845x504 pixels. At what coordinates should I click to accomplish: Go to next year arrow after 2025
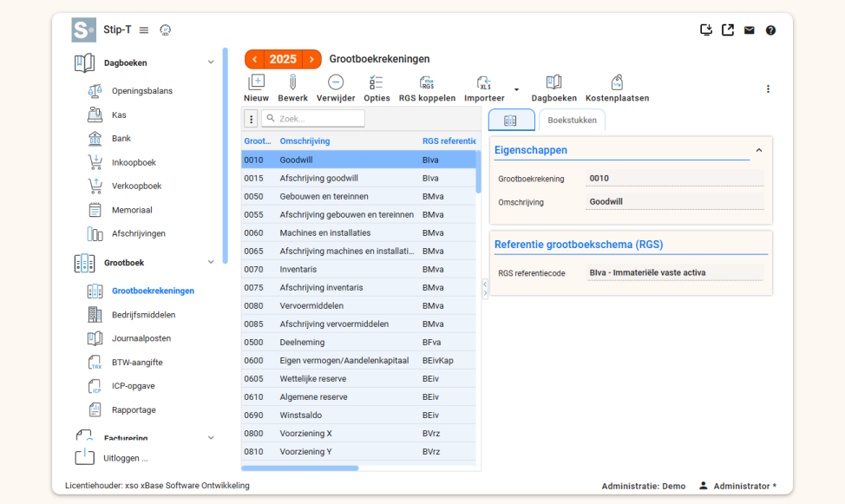pos(311,59)
